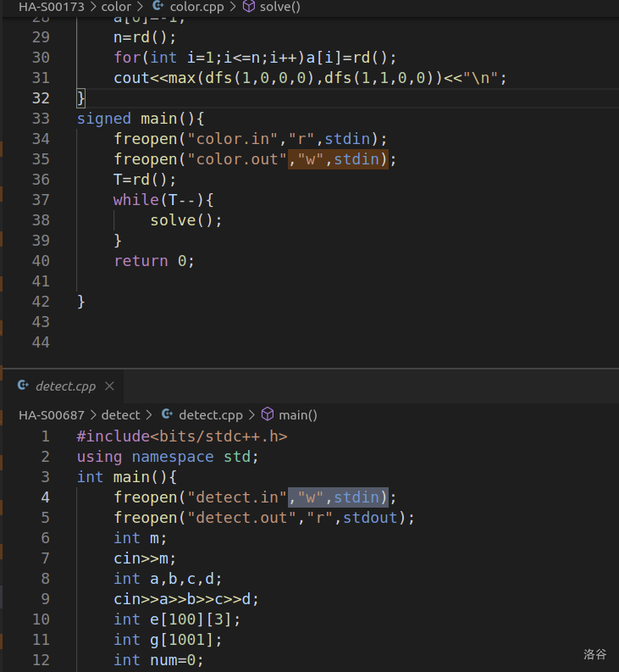Place cursor on return 0; statement
Viewport: 619px width, 672px height.
(154, 261)
